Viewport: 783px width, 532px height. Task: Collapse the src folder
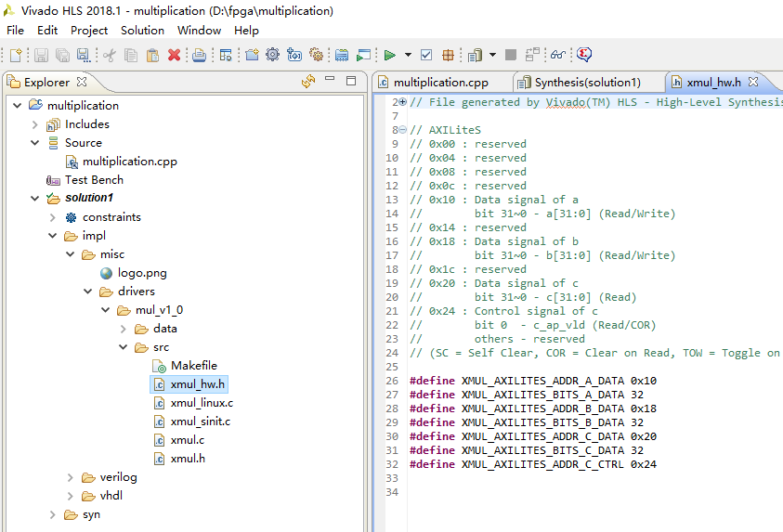point(124,347)
